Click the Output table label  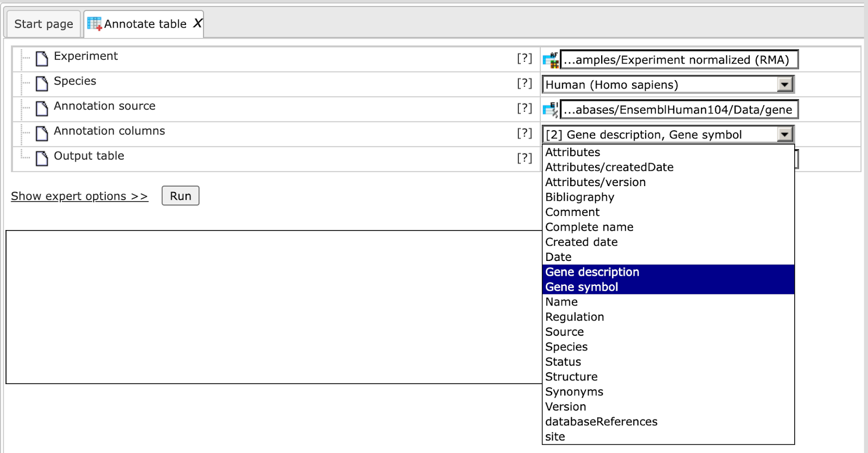(89, 156)
